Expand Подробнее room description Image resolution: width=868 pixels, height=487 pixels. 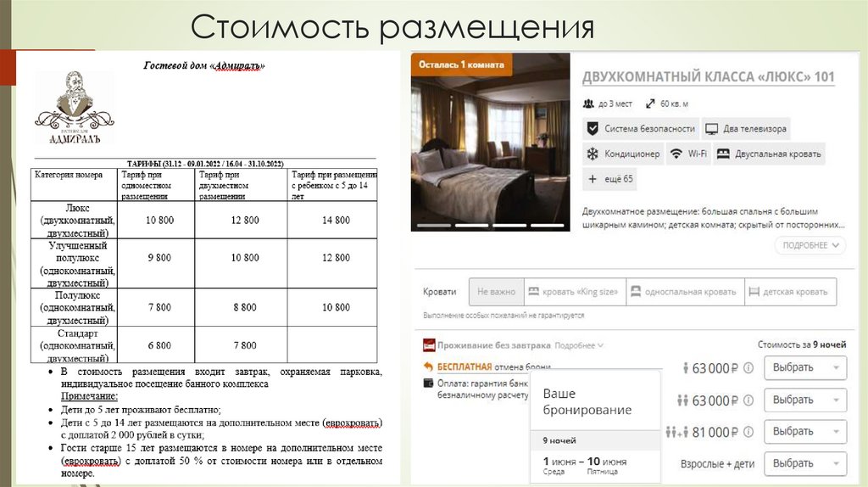tap(810, 245)
